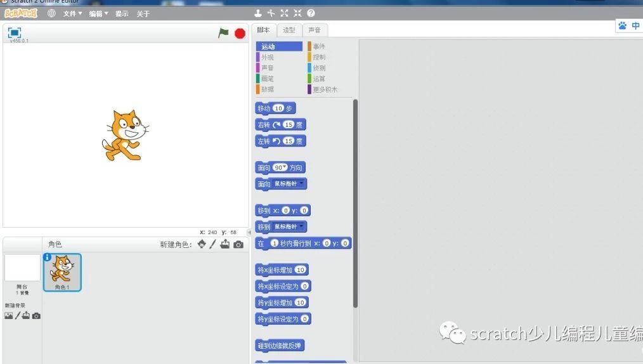Switch to the 声音 tab
The width and height of the screenshot is (643, 364).
pyautogui.click(x=315, y=30)
